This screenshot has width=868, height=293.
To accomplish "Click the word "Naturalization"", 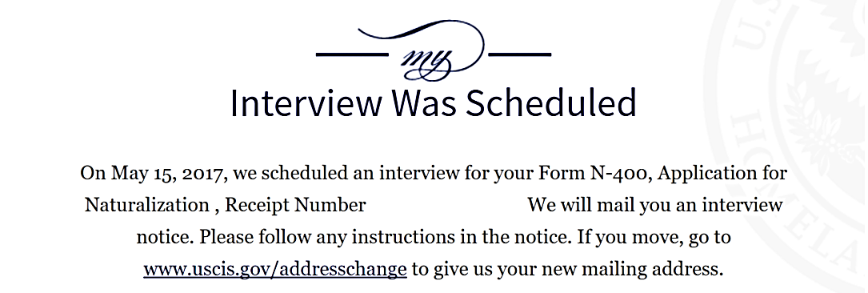I will [x=146, y=206].
